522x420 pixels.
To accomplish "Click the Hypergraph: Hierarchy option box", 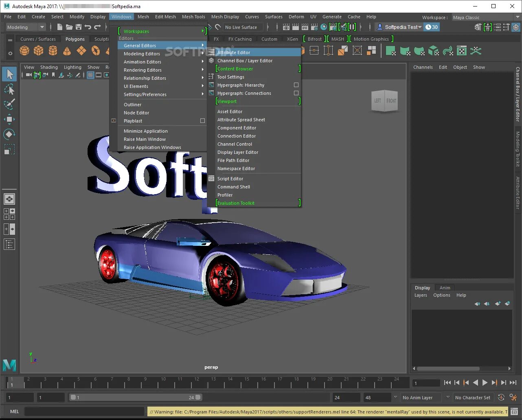I will pos(296,85).
